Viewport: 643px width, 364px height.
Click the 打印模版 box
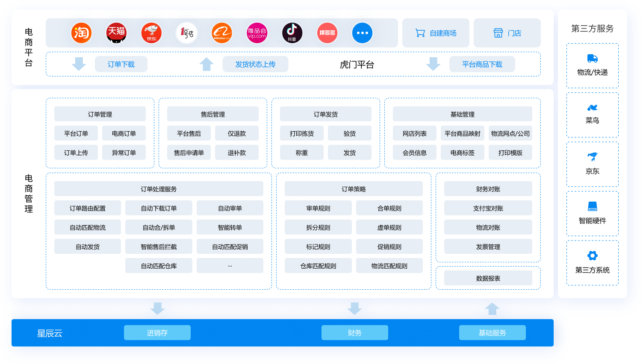tap(510, 153)
